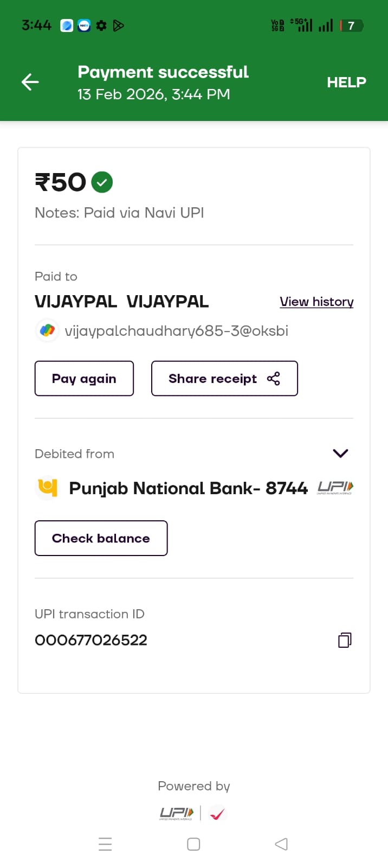Tap the Punjab National Bank logo
Viewport: 388px width, 868px height.
coord(47,487)
